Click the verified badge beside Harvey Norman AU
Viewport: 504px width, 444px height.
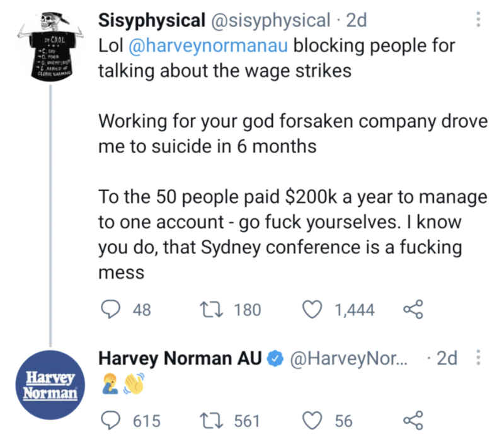[273, 359]
